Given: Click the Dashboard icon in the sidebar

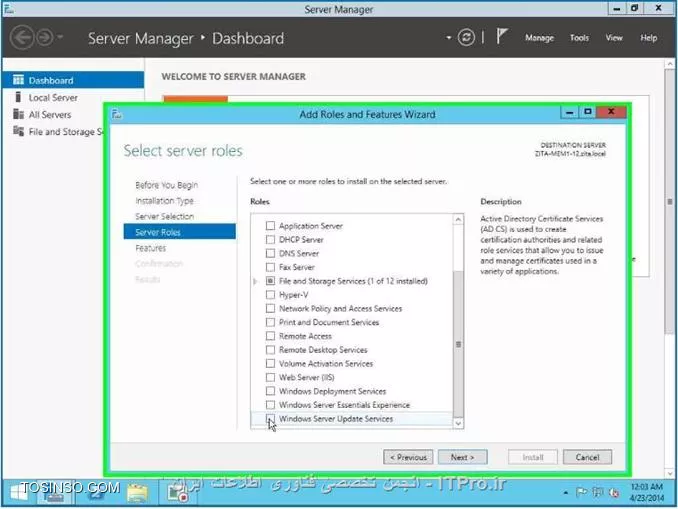Looking at the screenshot, I should pyautogui.click(x=18, y=80).
